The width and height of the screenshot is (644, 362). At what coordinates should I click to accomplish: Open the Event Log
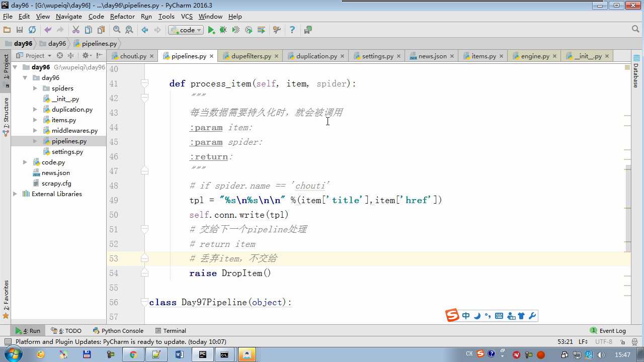pos(608,331)
